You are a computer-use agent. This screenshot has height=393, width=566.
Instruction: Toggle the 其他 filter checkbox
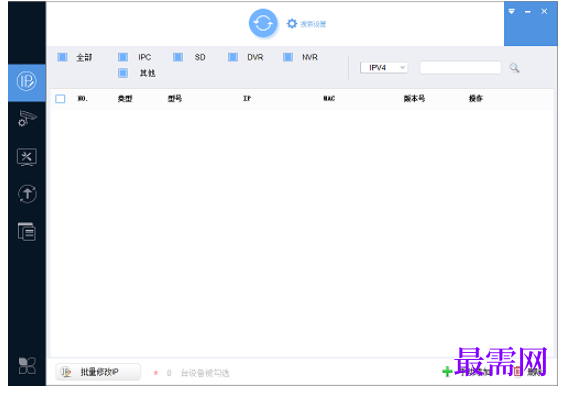[123, 73]
